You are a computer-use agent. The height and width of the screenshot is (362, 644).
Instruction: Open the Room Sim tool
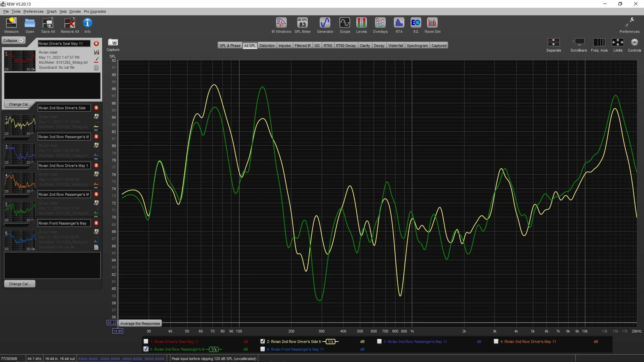point(433,25)
